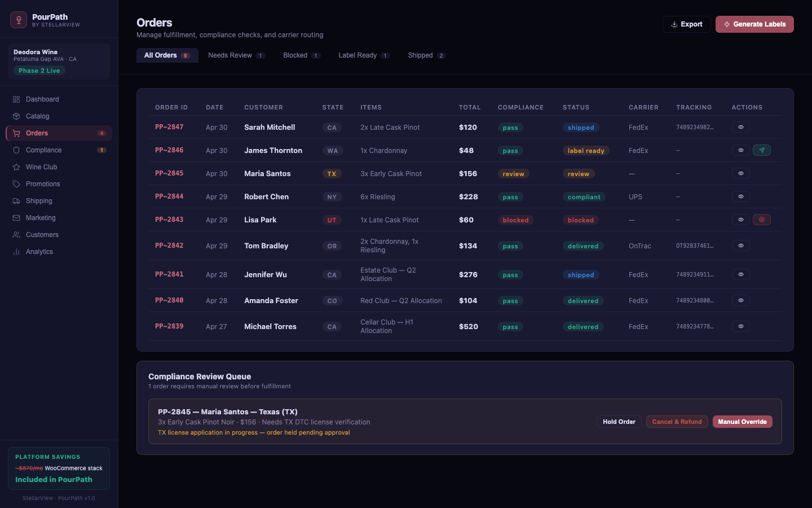
Task: Click the eye icon for Maria Santos order
Action: [x=740, y=173]
